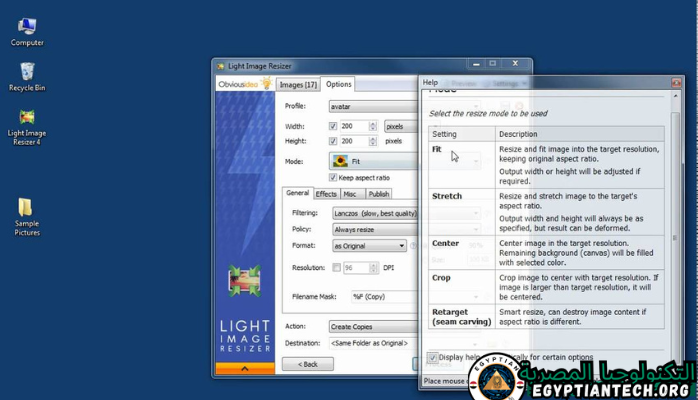Image resolution: width=698 pixels, height=400 pixels.
Task: Click the sunflower icon in Mode field
Action: pos(341,161)
